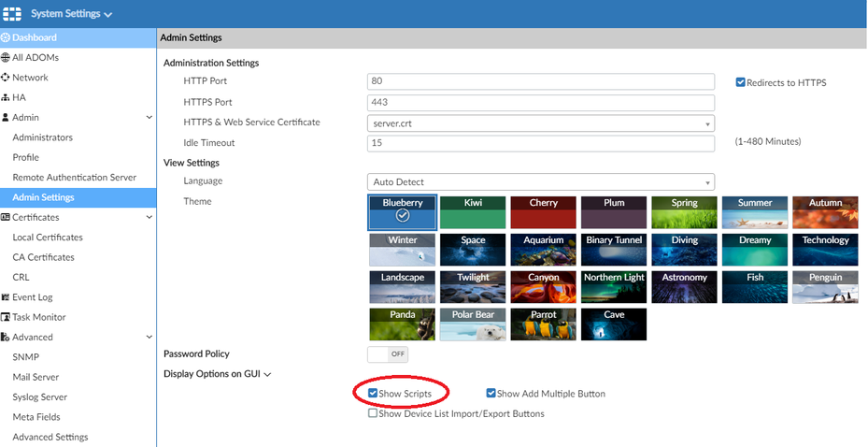Open the HA menu item
Image resolution: width=868 pixels, height=447 pixels.
click(x=78, y=97)
